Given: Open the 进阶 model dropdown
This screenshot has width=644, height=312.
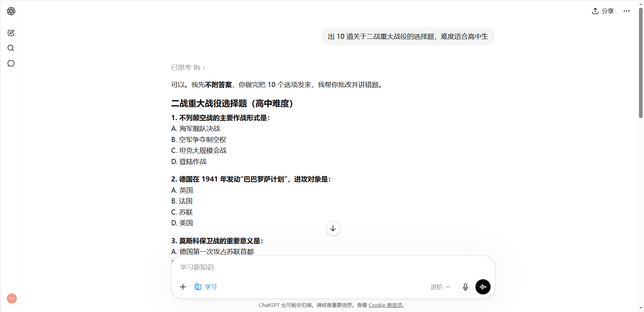Looking at the screenshot, I should pyautogui.click(x=440, y=287).
